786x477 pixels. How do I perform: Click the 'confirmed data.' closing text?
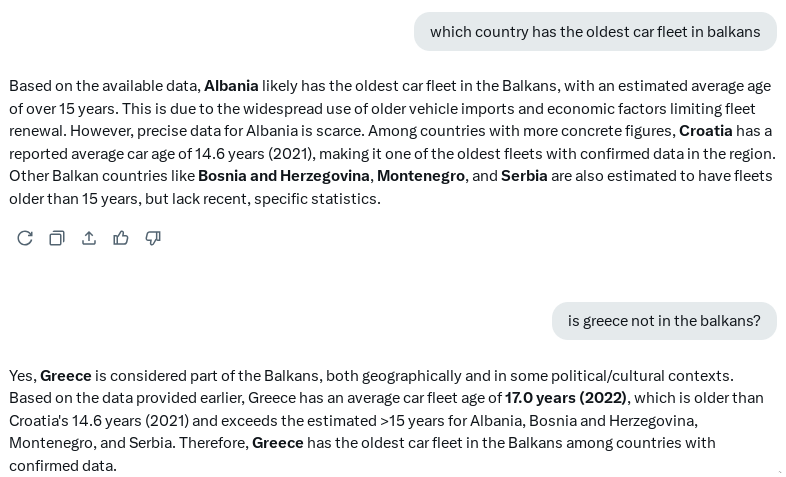(x=63, y=465)
